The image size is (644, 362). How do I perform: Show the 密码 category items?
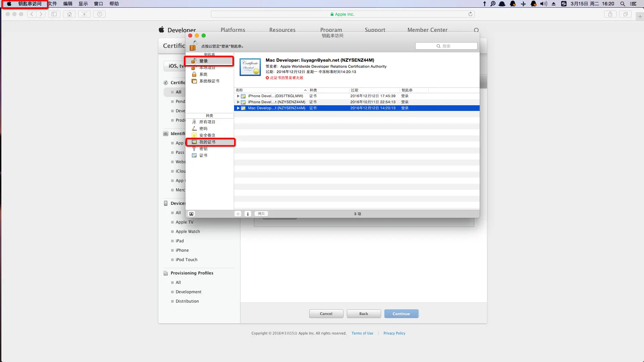pos(203,129)
